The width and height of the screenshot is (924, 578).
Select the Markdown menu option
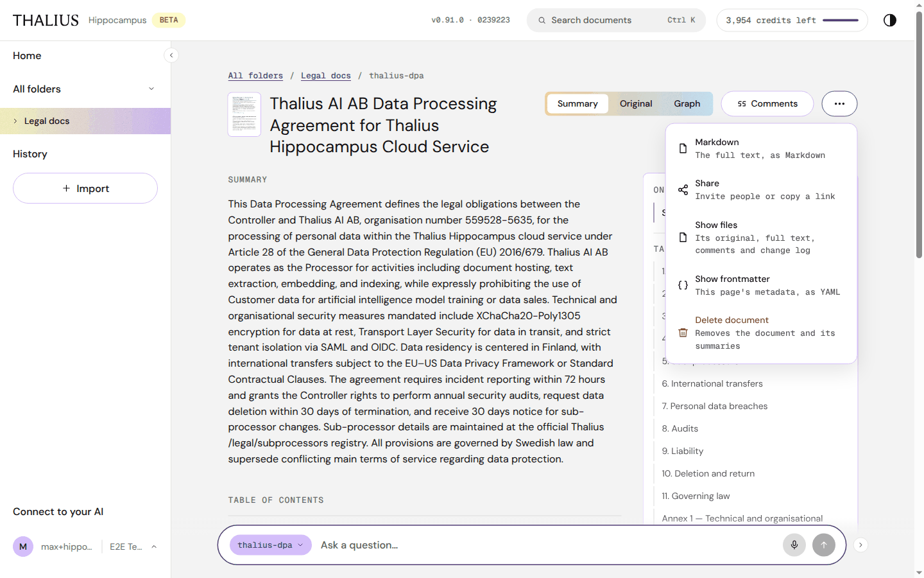(761, 148)
